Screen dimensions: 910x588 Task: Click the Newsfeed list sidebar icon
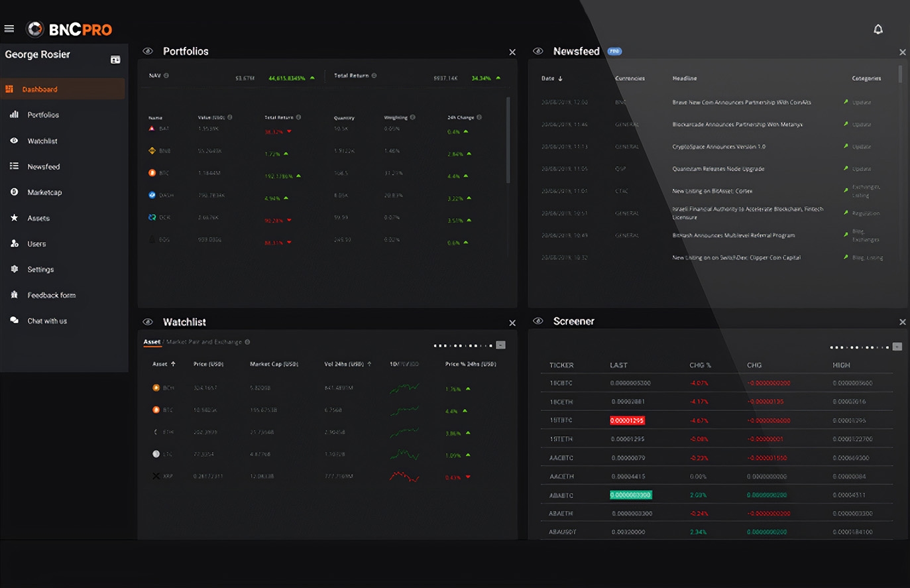(14, 166)
